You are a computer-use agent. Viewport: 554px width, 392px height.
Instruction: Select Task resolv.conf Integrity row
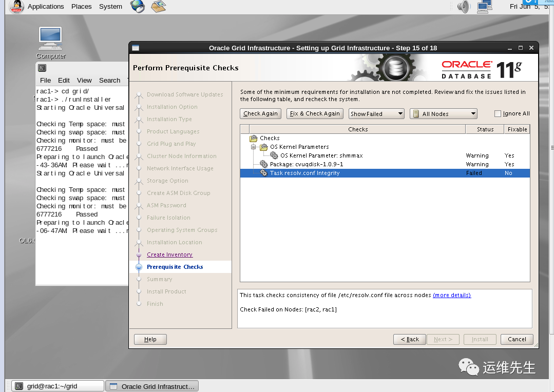point(385,173)
